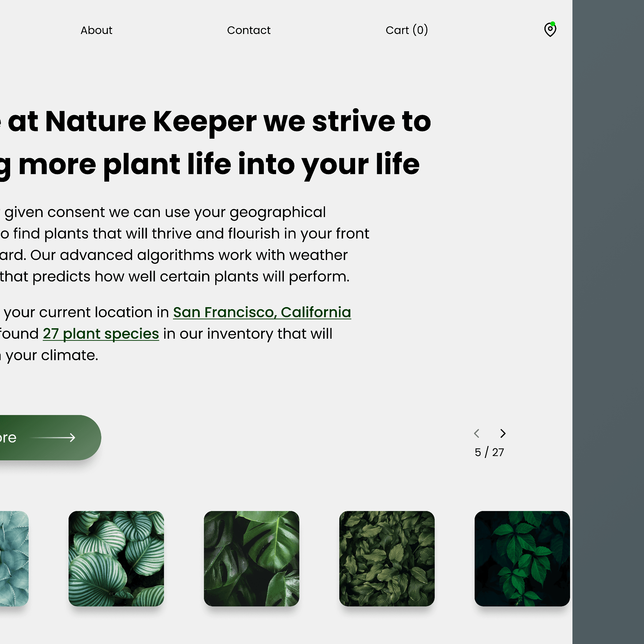This screenshot has height=644, width=644.
Task: Select the striped calathea leaves thumbnail
Action: pyautogui.click(x=116, y=559)
